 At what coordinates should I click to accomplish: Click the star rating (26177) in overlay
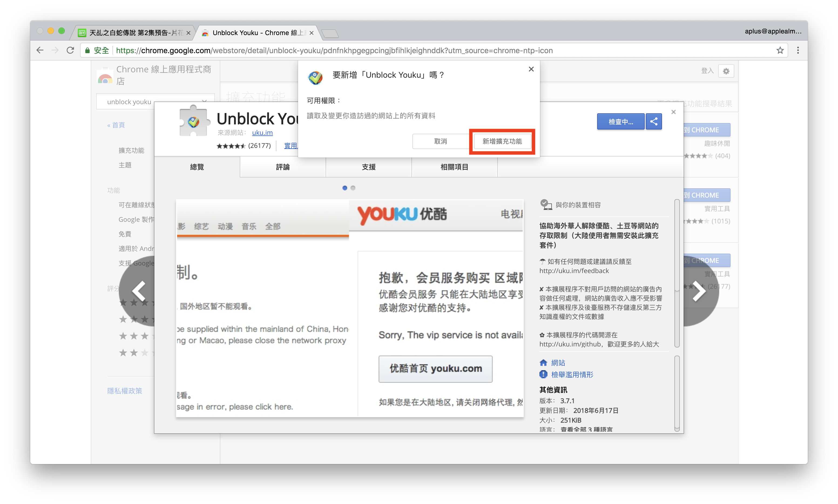[243, 146]
